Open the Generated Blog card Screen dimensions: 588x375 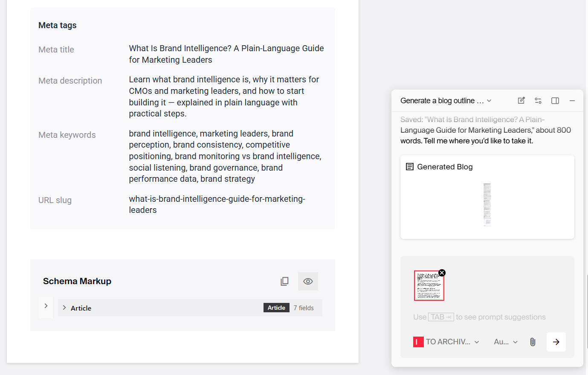[x=487, y=197]
